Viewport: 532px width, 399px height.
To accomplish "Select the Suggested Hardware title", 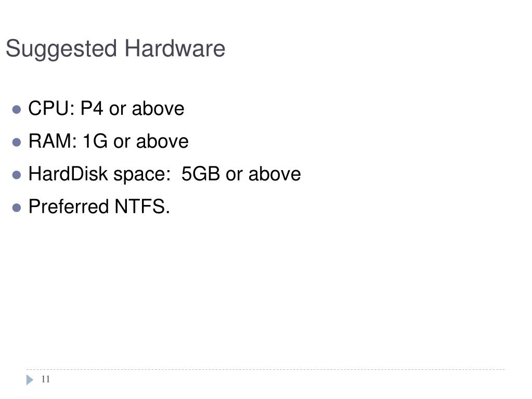I will coord(115,49).
